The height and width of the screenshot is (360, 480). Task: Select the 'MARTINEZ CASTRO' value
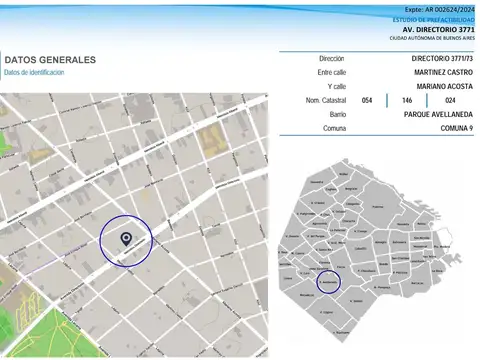point(444,72)
